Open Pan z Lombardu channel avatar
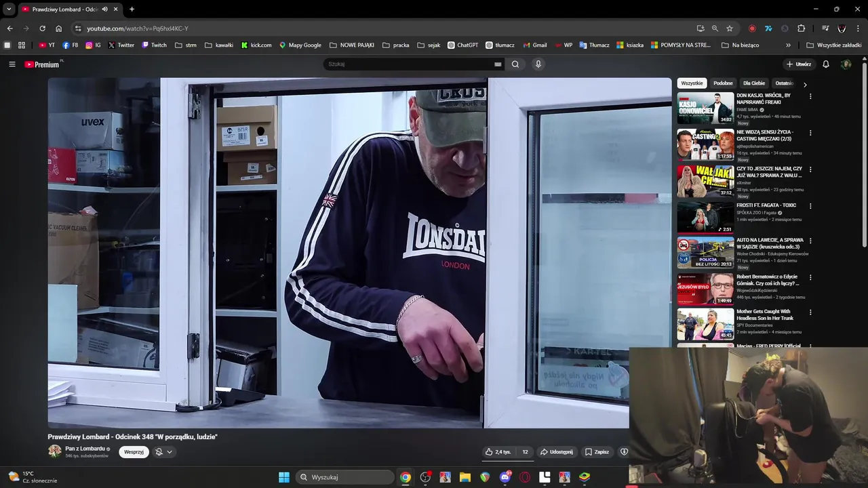868x488 pixels. (54, 451)
